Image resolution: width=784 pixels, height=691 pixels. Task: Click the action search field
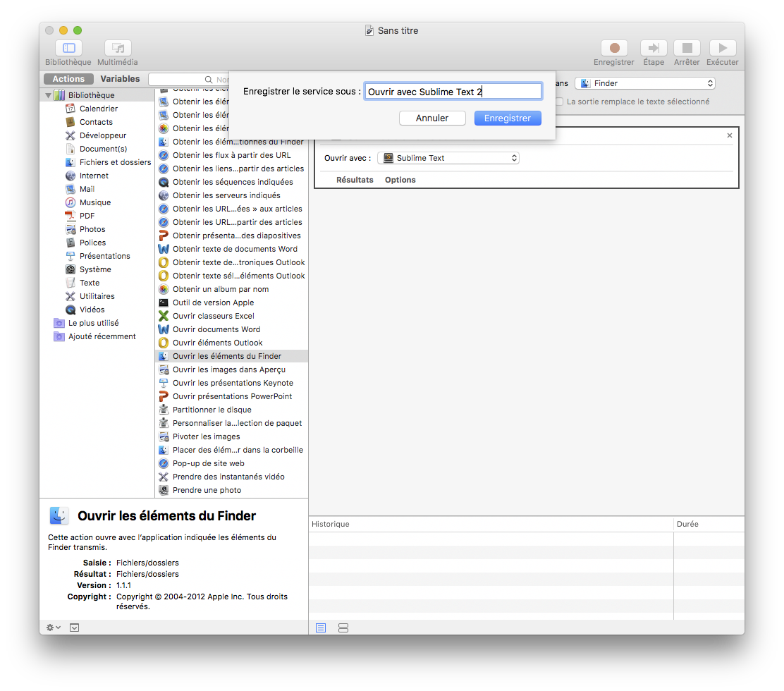[x=189, y=80]
